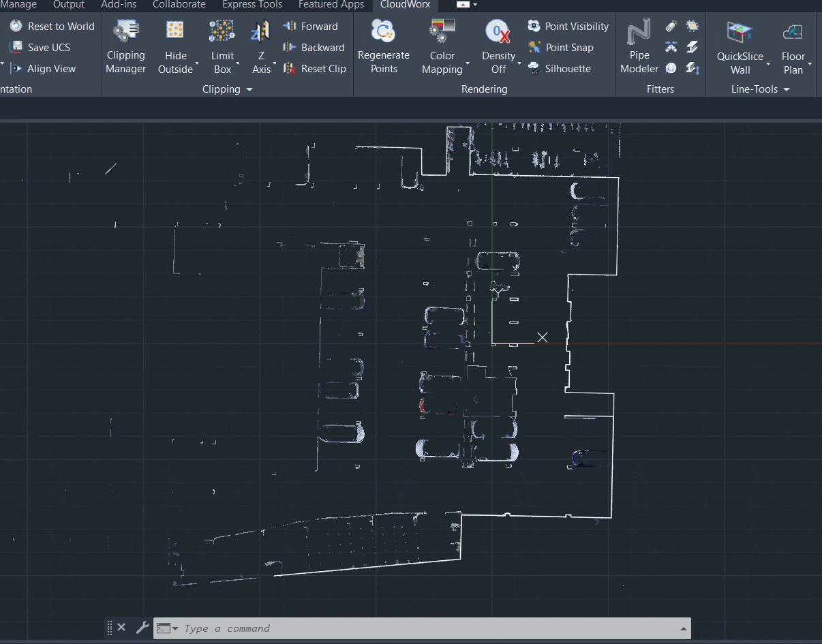Click the Type a command field

pos(429,628)
